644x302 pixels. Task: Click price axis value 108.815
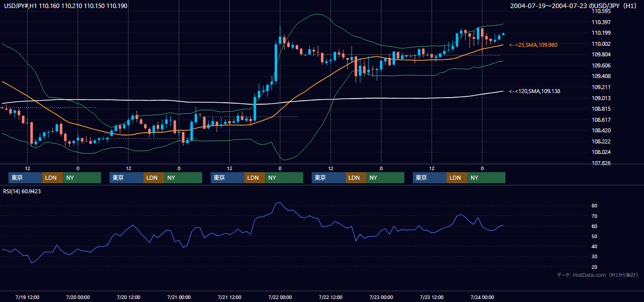coord(601,109)
